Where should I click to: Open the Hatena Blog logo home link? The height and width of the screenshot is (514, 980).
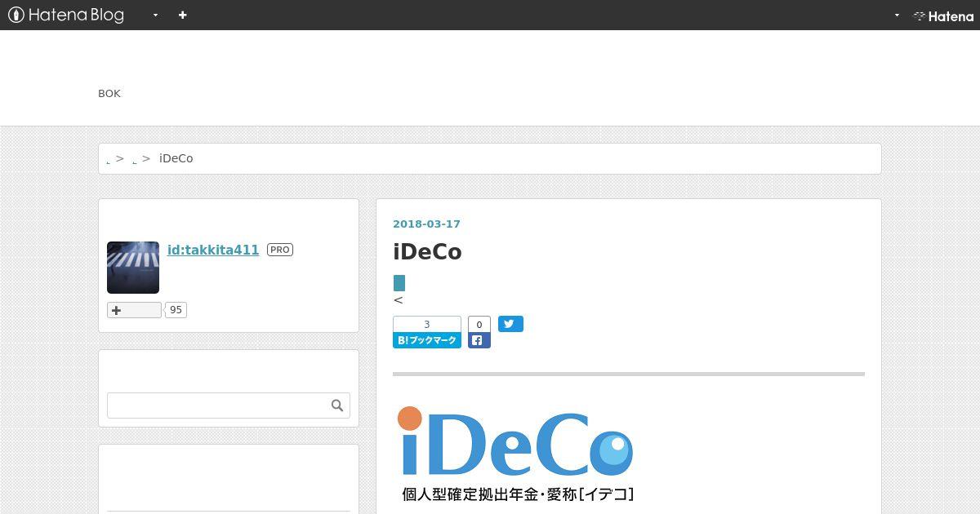click(x=66, y=15)
